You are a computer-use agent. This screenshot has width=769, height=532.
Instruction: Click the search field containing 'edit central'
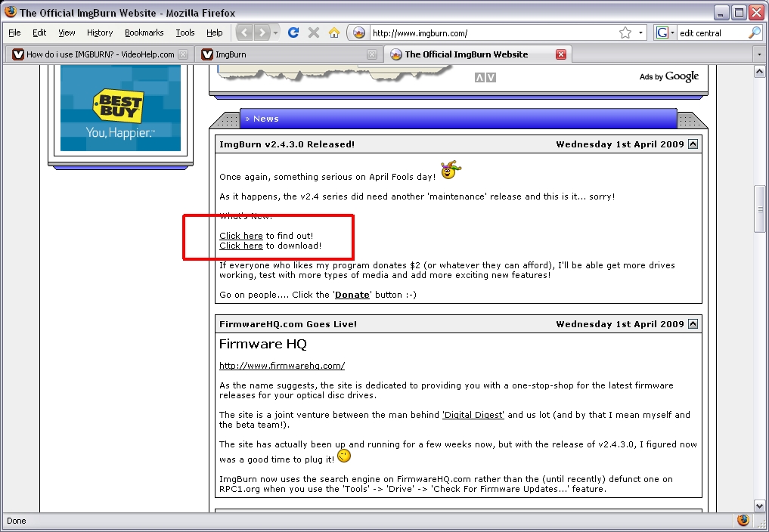click(x=712, y=32)
